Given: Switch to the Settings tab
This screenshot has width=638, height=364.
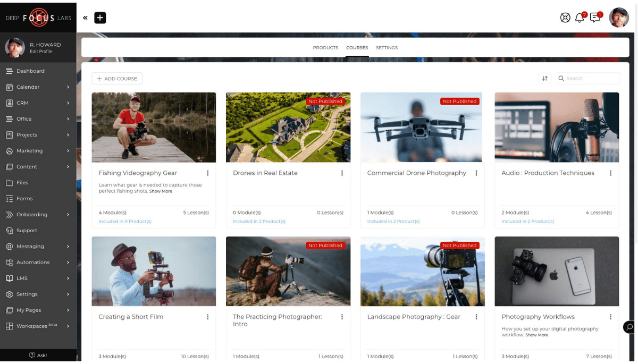Looking at the screenshot, I should (x=387, y=47).
